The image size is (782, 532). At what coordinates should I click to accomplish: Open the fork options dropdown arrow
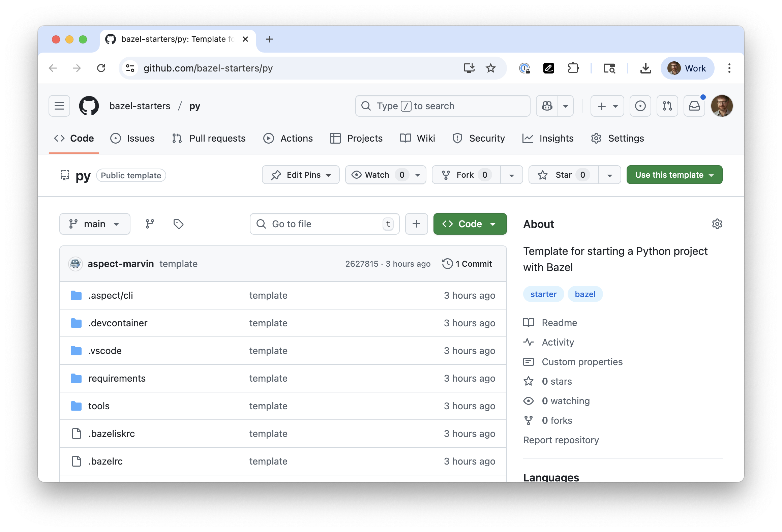[x=512, y=175]
